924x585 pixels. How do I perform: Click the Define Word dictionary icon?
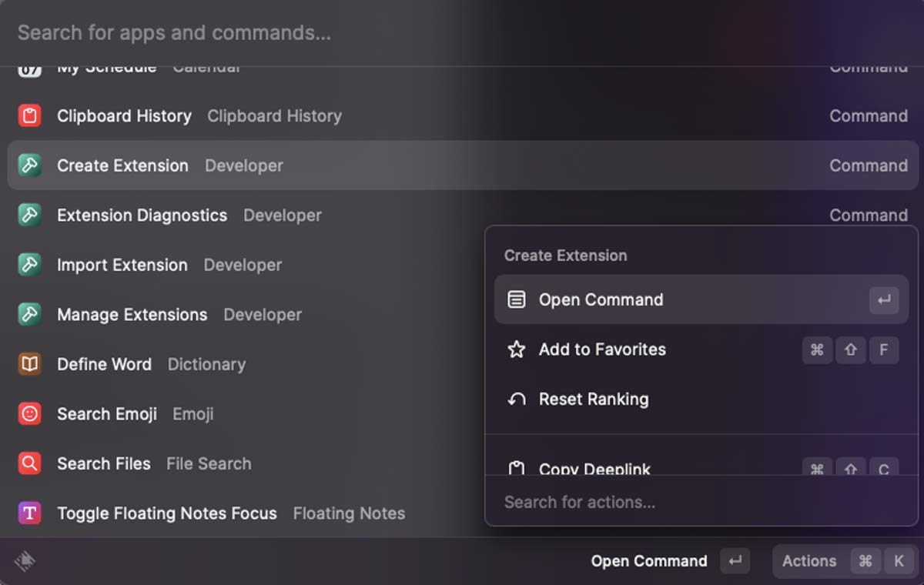click(x=28, y=363)
